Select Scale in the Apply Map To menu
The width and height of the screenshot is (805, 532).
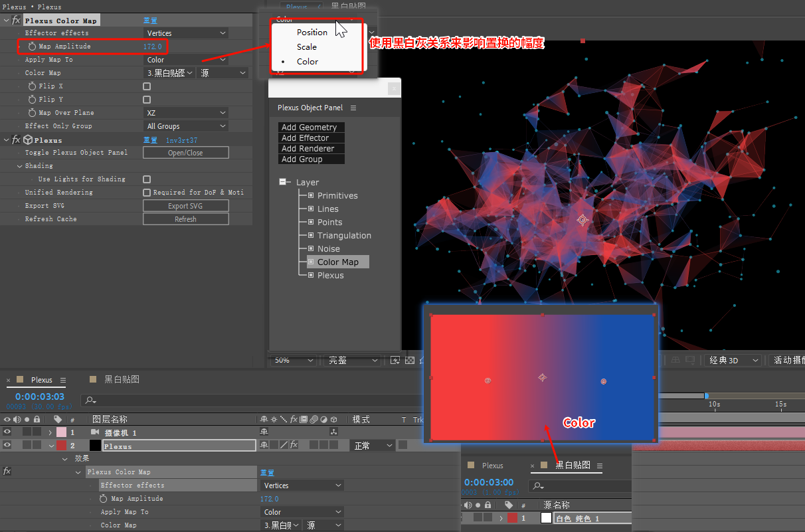tap(307, 46)
